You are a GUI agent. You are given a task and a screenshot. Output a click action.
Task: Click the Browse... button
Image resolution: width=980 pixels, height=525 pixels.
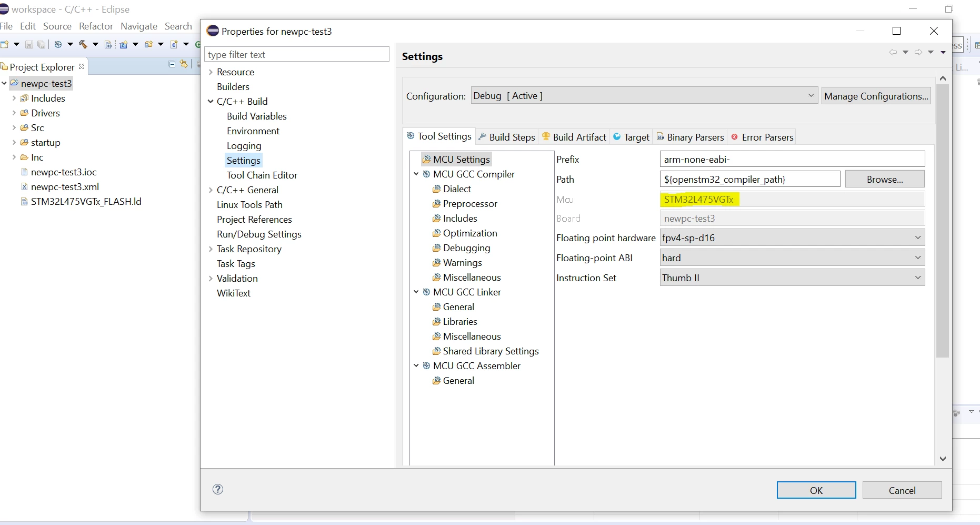pos(885,179)
